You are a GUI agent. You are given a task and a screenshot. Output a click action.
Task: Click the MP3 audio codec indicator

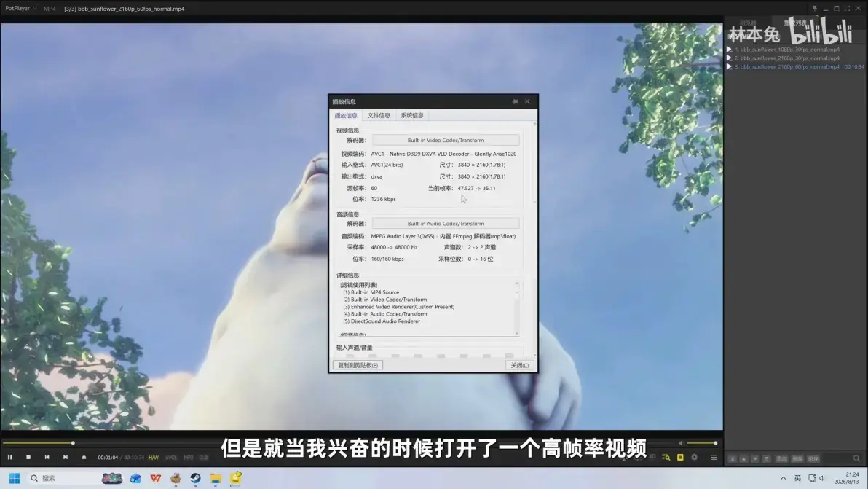(189, 458)
